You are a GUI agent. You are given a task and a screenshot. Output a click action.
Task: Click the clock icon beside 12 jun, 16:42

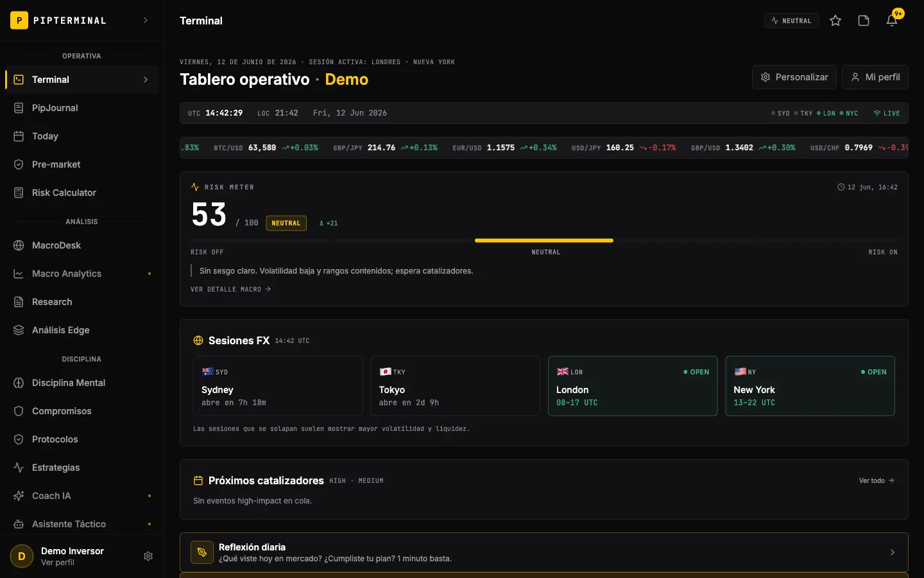[841, 187]
